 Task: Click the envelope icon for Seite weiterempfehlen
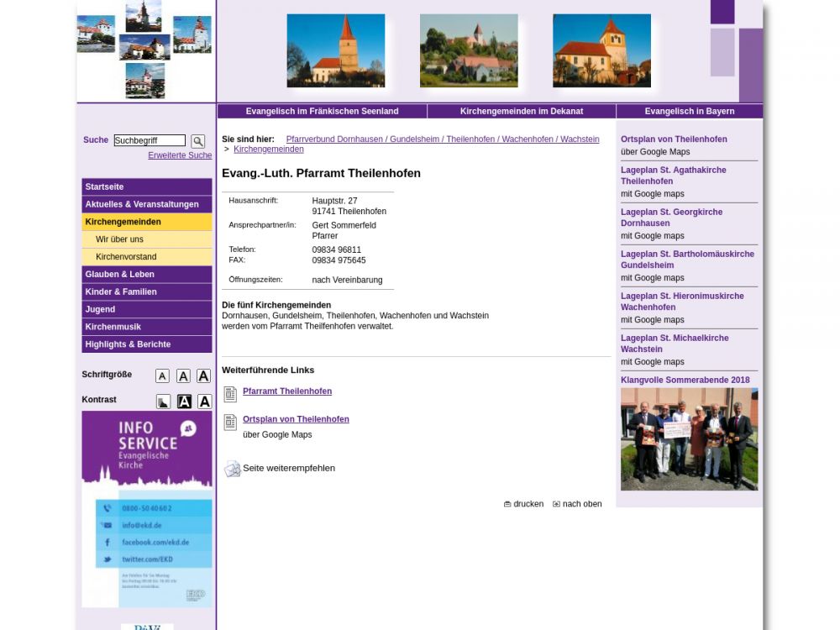coord(232,469)
